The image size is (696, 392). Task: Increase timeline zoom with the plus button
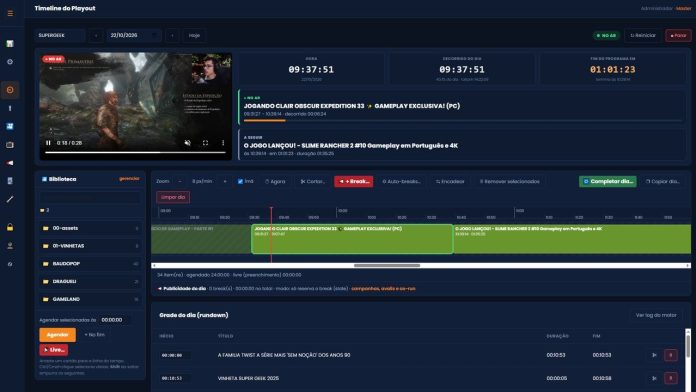point(225,181)
